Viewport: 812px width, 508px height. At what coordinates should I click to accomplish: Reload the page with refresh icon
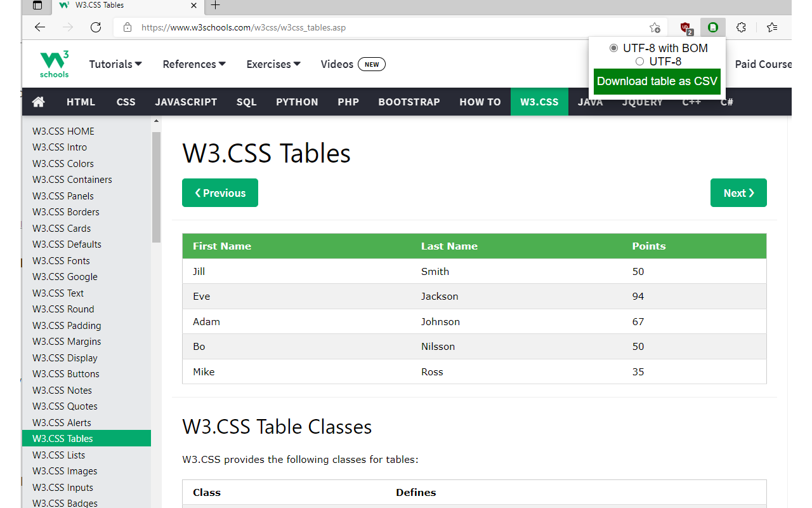point(96,27)
